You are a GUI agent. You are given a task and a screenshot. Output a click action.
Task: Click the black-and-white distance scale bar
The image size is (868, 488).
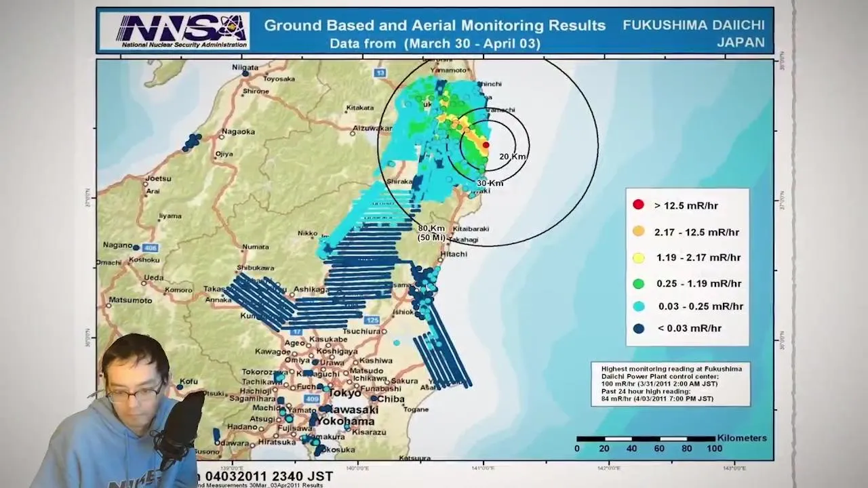[x=646, y=439]
